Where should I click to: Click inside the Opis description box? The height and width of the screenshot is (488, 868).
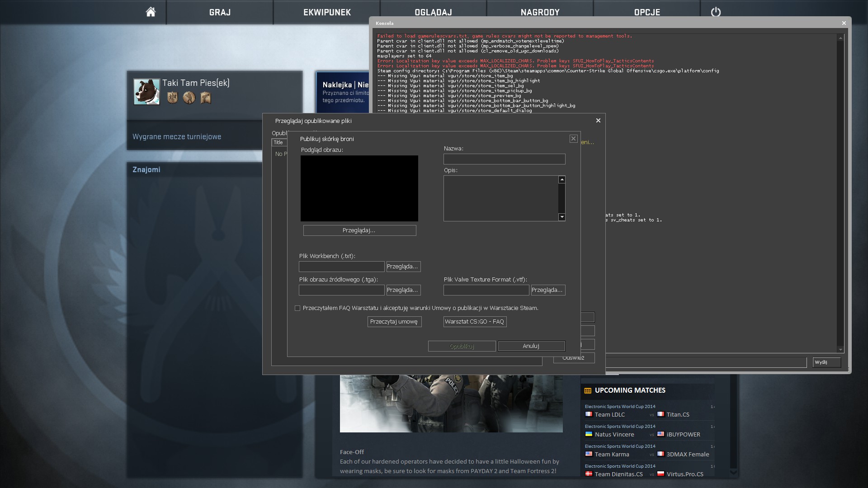tap(501, 198)
